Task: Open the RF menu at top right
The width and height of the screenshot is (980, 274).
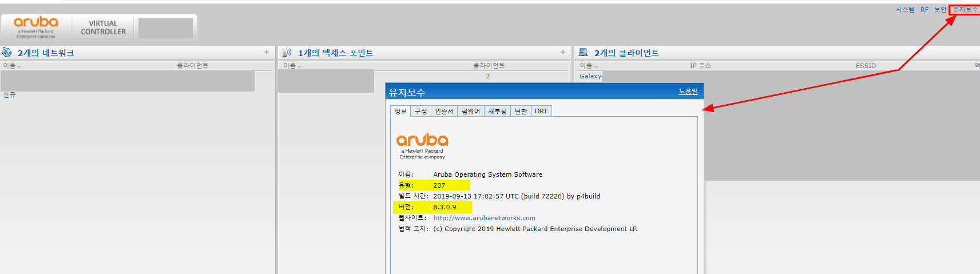Action: [925, 10]
